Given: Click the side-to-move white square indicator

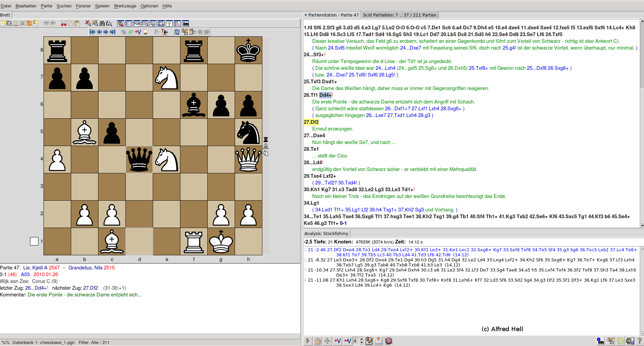Looking at the screenshot, I should pos(34,241).
